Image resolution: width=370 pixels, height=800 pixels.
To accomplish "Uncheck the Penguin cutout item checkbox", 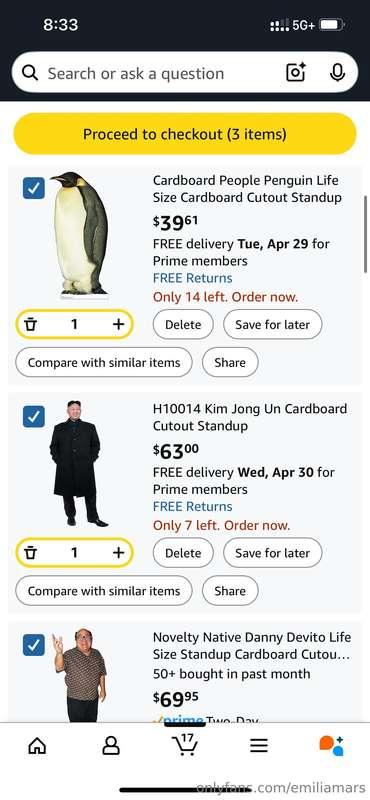I will (x=34, y=188).
